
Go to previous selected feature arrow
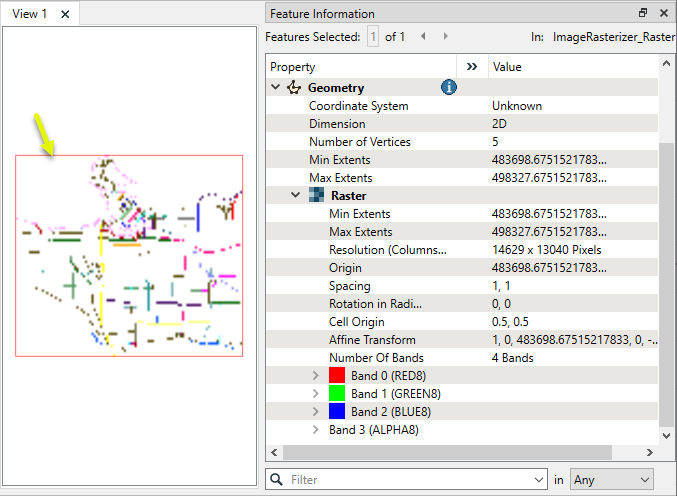(x=423, y=36)
